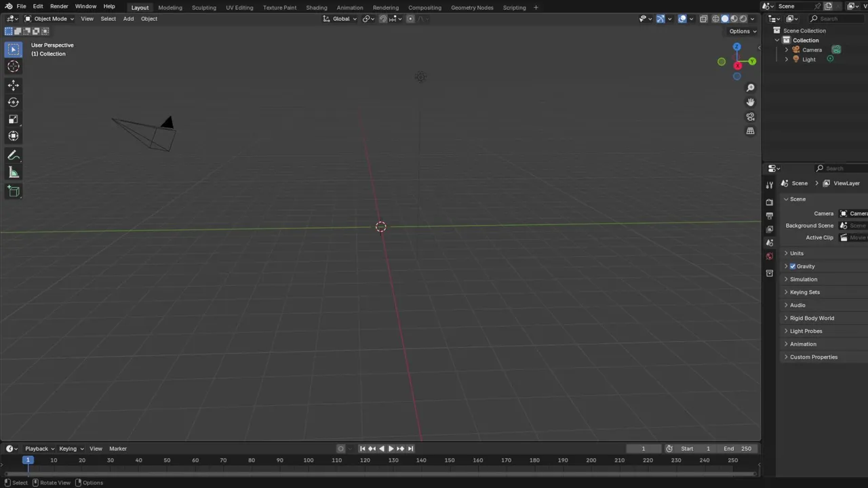Select the Move tool
This screenshot has width=868, height=488.
[x=14, y=85]
